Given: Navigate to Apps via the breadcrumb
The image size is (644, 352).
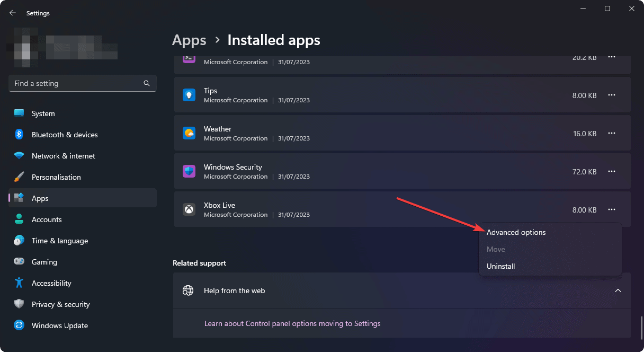Looking at the screenshot, I should coord(189,40).
